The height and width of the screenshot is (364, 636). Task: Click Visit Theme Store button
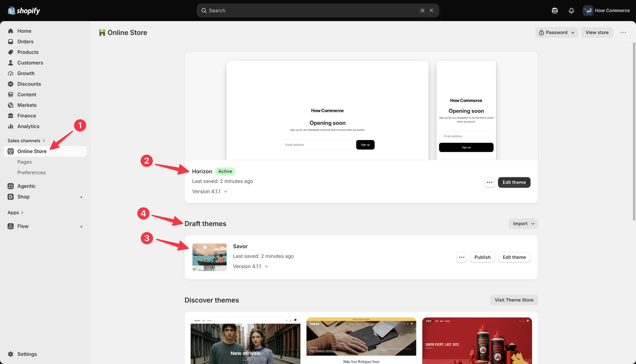pyautogui.click(x=514, y=300)
